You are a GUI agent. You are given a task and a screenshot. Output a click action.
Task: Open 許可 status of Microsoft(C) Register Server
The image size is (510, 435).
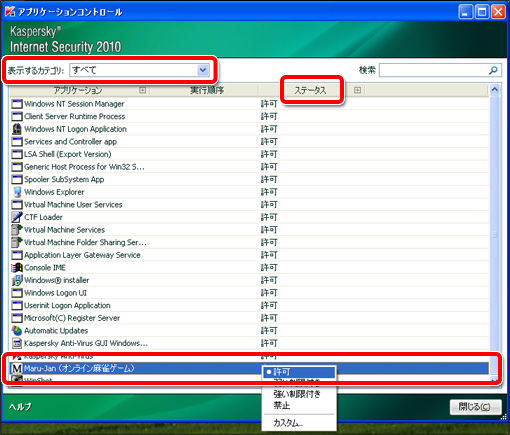click(269, 318)
